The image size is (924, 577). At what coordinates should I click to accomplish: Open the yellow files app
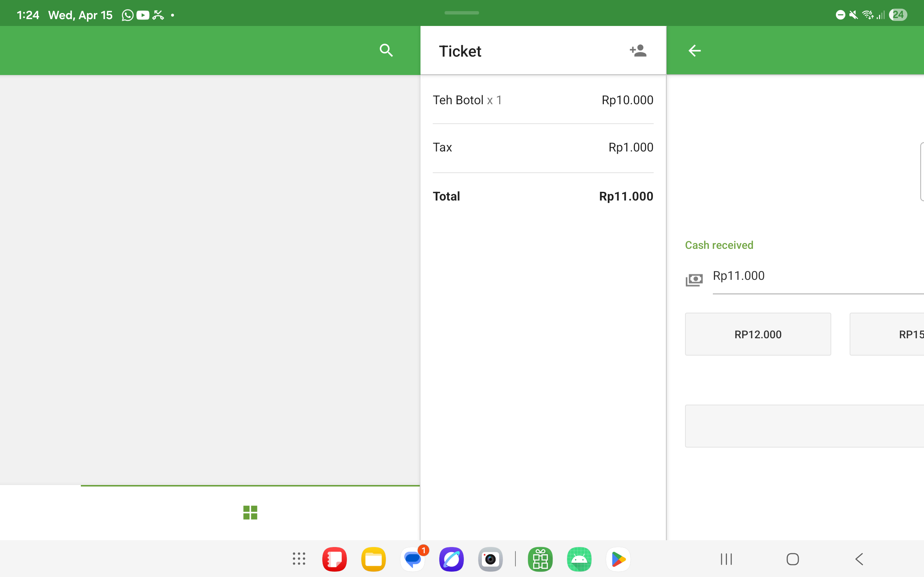(x=374, y=559)
